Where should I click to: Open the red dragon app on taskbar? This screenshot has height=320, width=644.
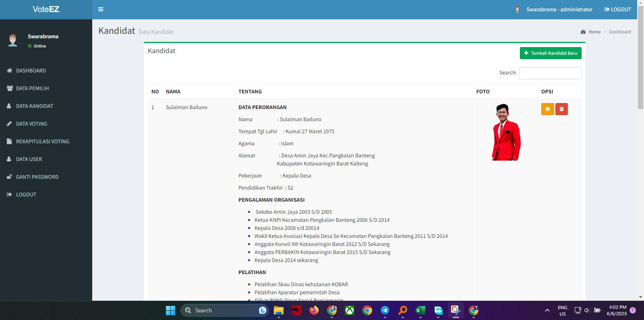(296, 310)
